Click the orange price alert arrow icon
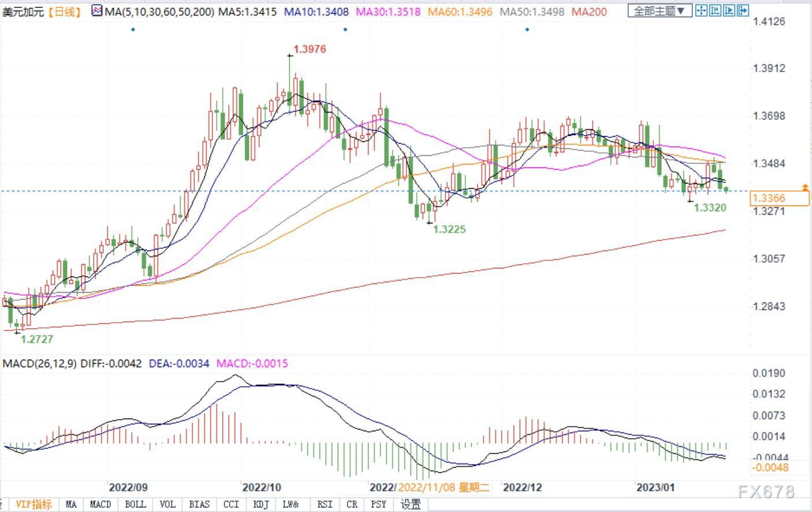Viewport: 812px width, 512px height. (805, 188)
